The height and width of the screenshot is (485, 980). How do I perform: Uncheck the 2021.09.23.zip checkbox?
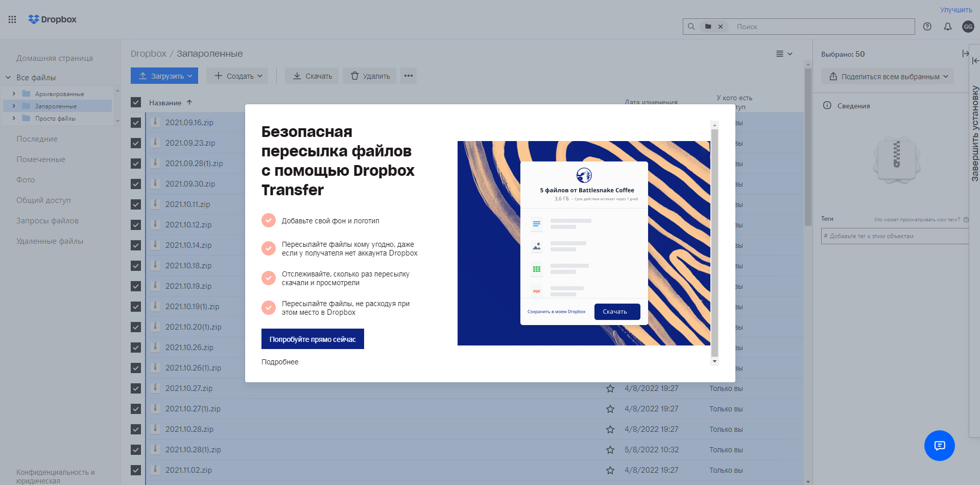pyautogui.click(x=136, y=143)
